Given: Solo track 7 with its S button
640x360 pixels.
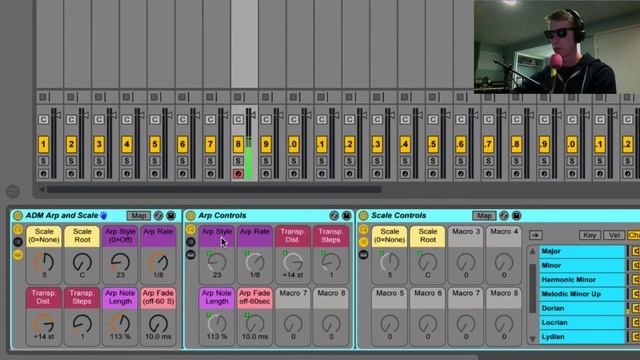Looking at the screenshot, I should coord(210,161).
